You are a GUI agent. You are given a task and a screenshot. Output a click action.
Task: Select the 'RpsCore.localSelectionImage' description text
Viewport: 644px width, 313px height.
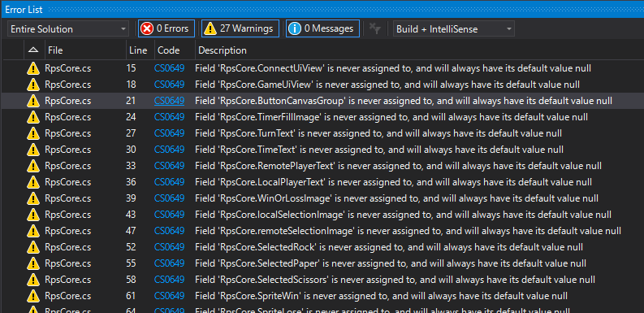[404, 215]
